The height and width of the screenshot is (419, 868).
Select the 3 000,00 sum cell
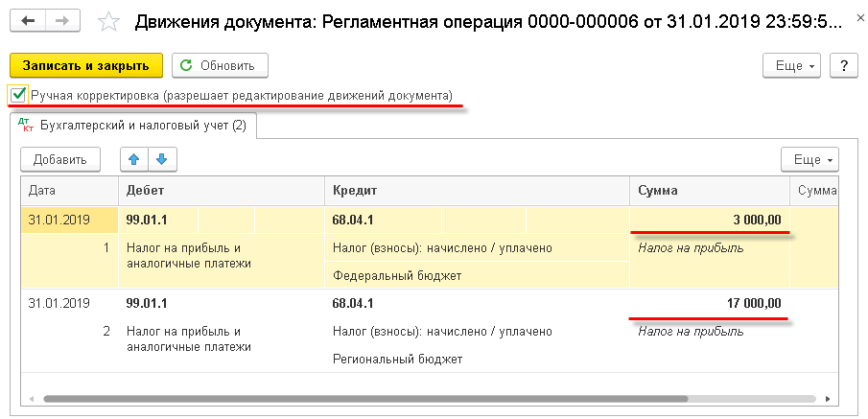pos(710,221)
